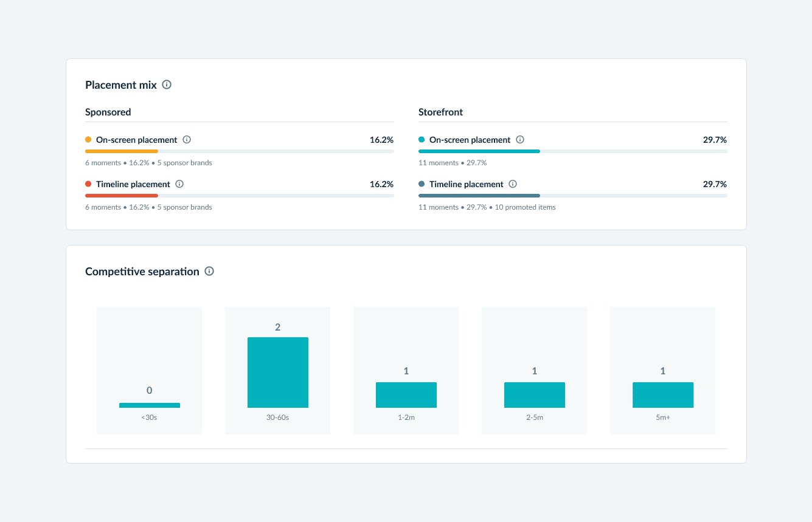Click the count '0' above the <30s bar
812x522 pixels.
(150, 391)
